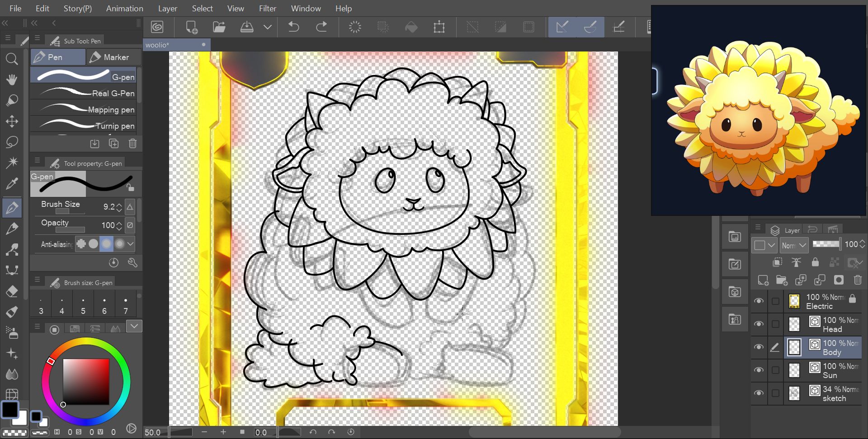Open the File menu
This screenshot has height=439, width=868.
click(15, 8)
